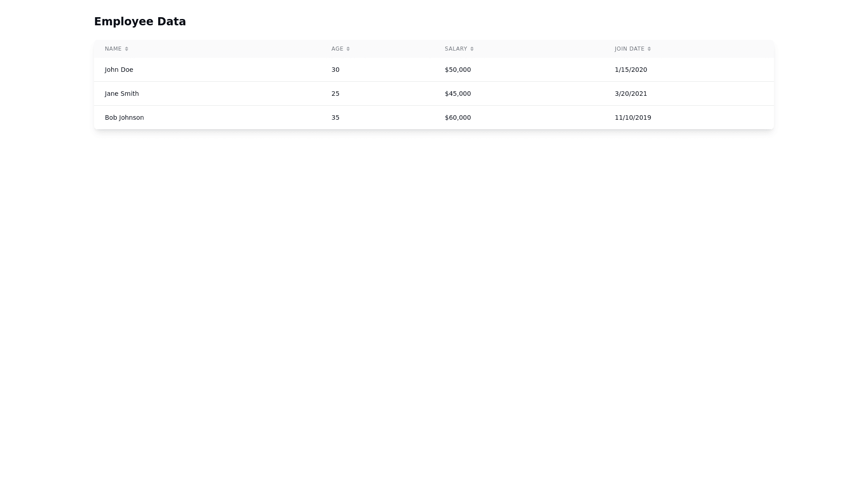
Task: Click the sort icon next to Name
Action: (127, 49)
